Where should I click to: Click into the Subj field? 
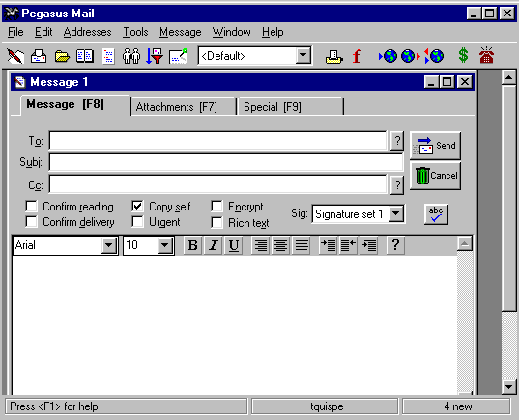click(x=226, y=161)
